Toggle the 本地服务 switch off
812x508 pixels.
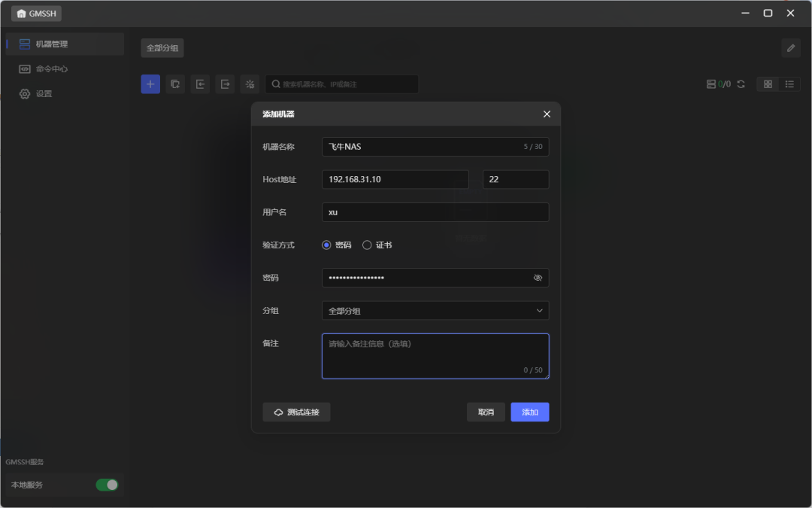pos(107,485)
